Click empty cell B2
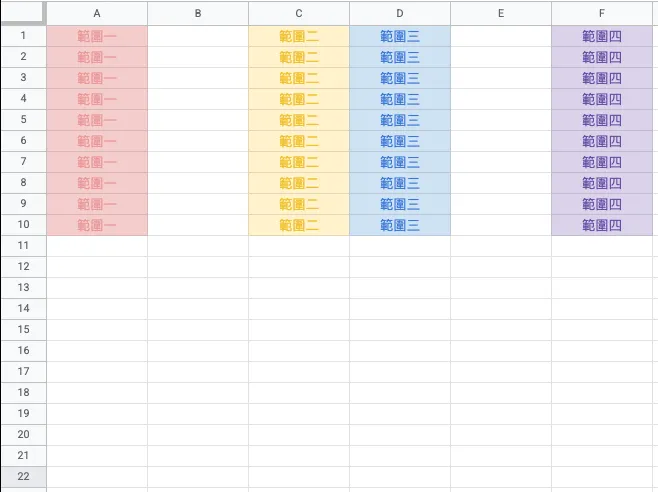Viewport: 658px width, 492px height. pos(198,57)
